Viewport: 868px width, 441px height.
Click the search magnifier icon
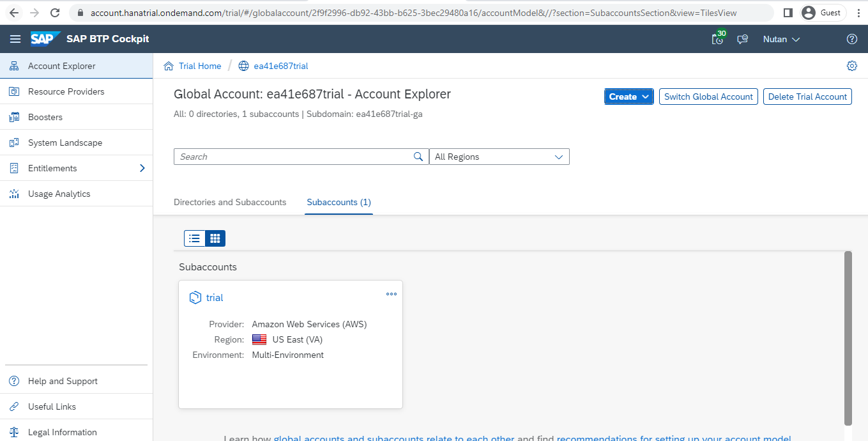pos(418,157)
